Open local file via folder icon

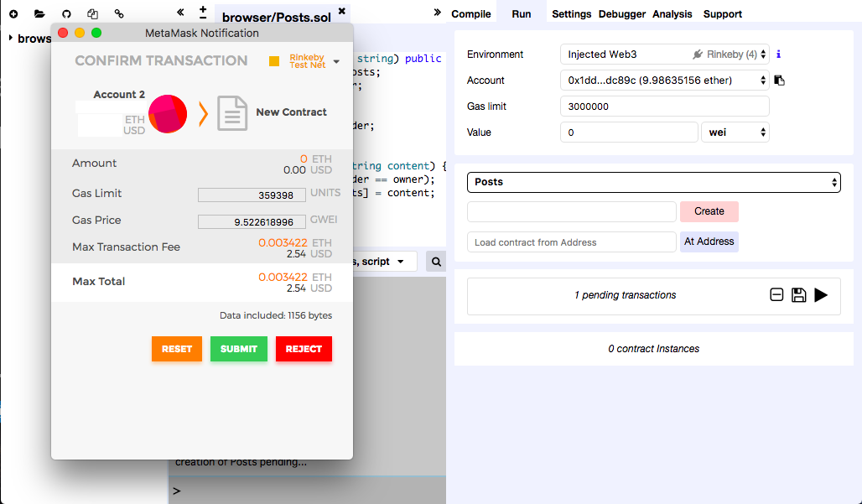pyautogui.click(x=39, y=14)
